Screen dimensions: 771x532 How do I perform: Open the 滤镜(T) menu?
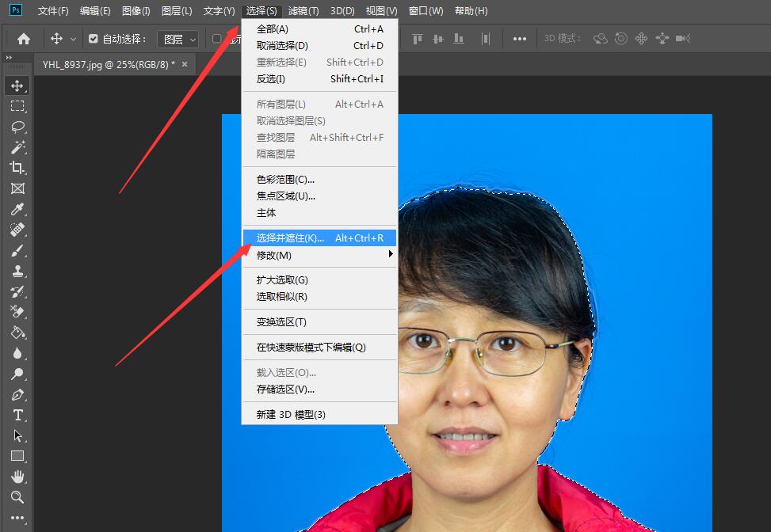pos(302,10)
